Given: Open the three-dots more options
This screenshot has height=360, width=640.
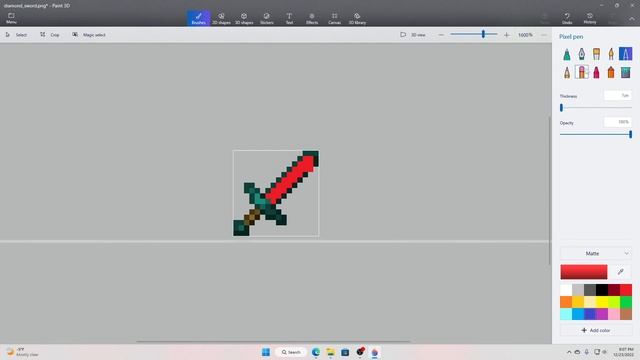Looking at the screenshot, I should point(544,35).
